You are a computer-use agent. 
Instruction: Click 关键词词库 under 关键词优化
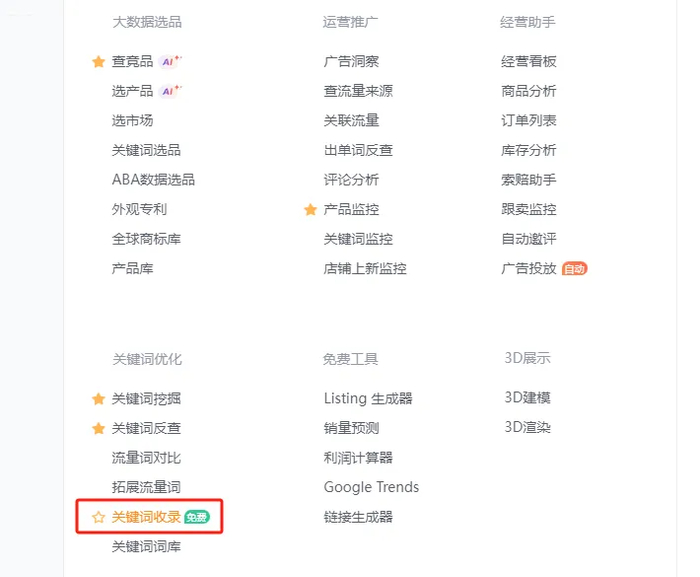(x=146, y=547)
